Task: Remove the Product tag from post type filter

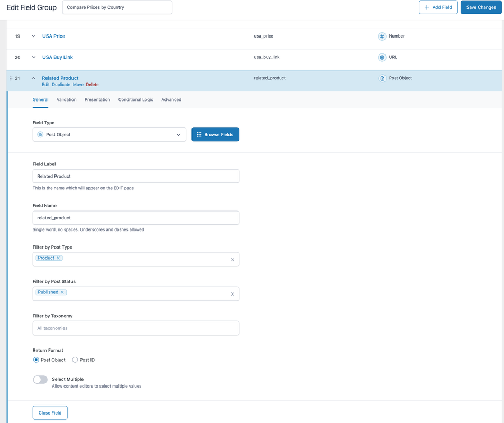Action: 58,258
